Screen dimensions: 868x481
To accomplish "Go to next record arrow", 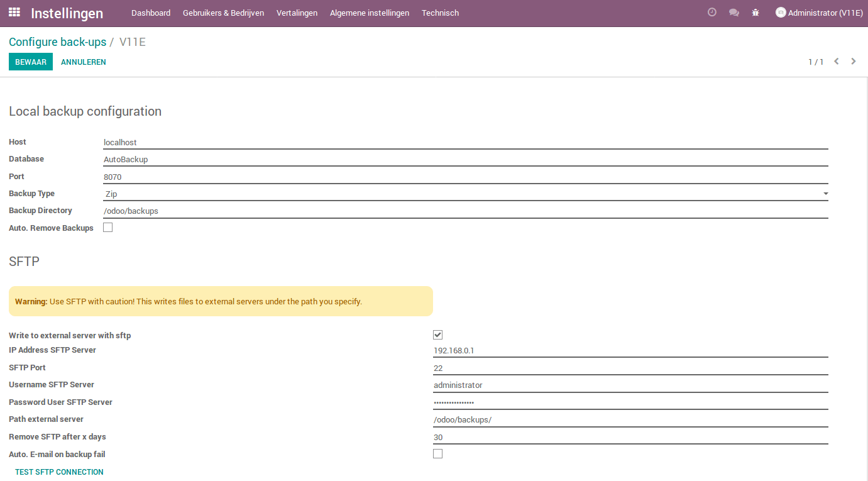I will pyautogui.click(x=854, y=62).
